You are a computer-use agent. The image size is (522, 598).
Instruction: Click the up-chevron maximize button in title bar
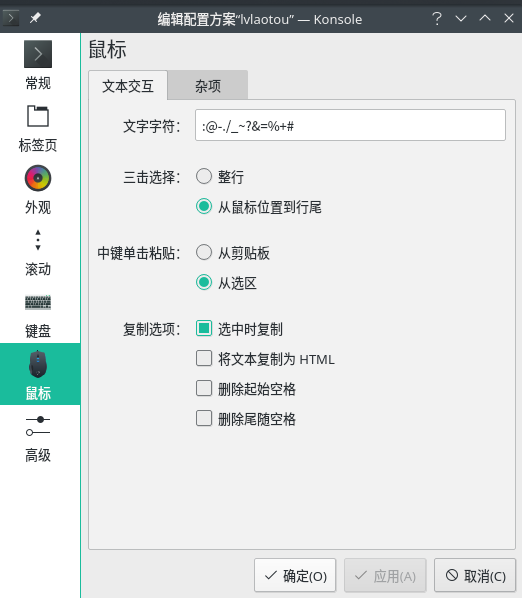click(485, 18)
